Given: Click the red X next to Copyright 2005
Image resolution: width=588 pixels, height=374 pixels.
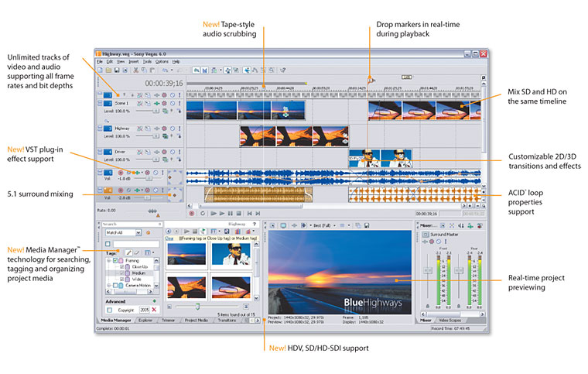Looking at the screenshot, I should tap(154, 310).
